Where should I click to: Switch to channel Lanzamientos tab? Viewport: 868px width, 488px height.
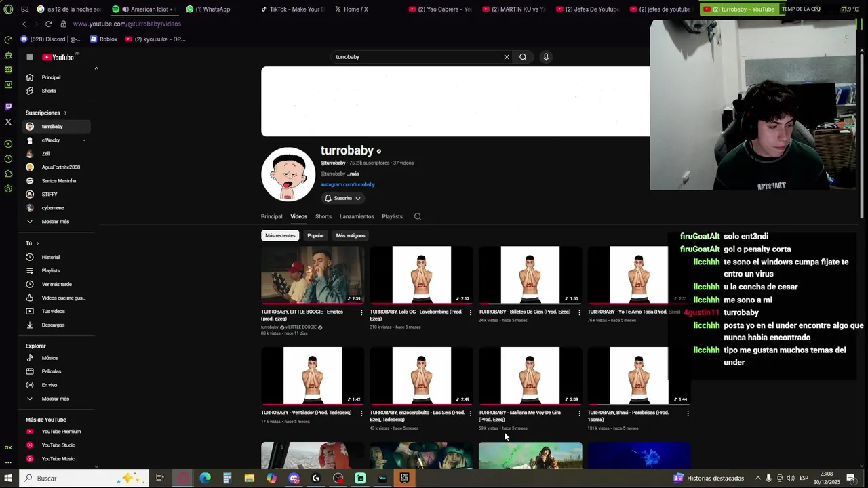pos(357,216)
